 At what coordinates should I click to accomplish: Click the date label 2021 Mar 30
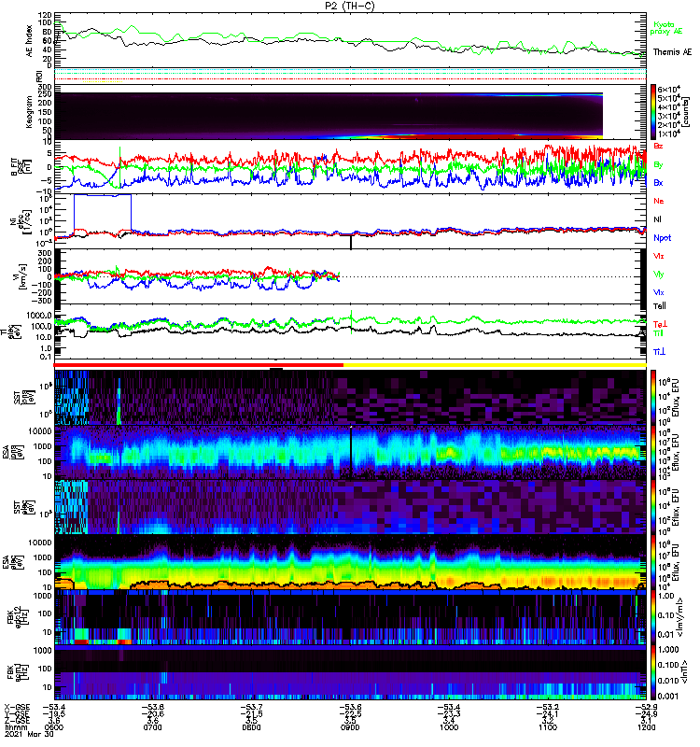[29, 734]
